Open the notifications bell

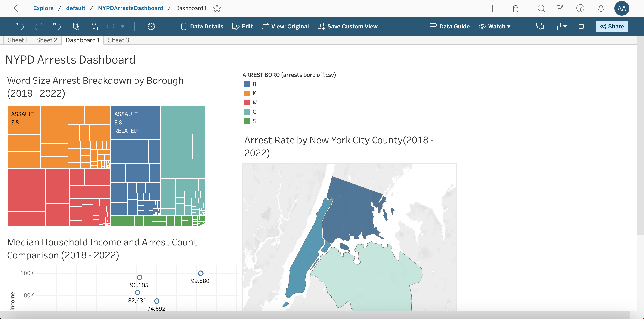601,9
